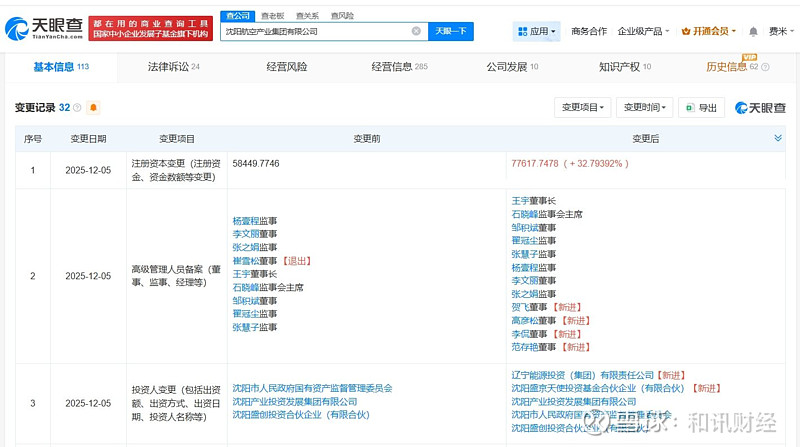Switch to the 基本信息 tab

(61, 67)
